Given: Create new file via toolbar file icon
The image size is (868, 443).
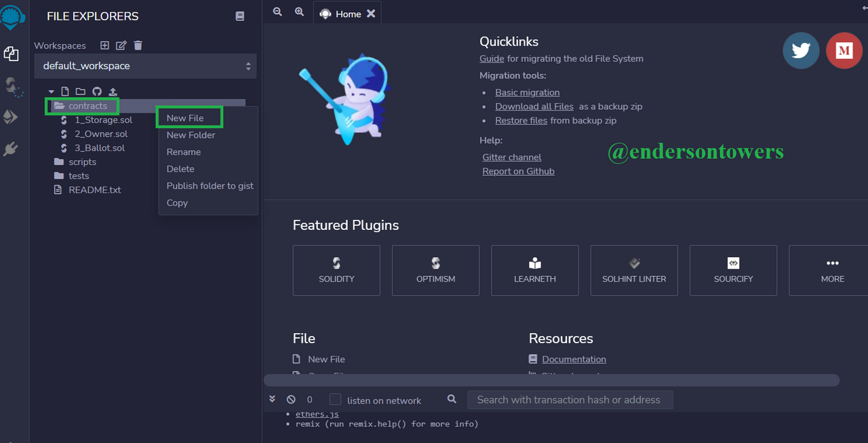Looking at the screenshot, I should [65, 92].
